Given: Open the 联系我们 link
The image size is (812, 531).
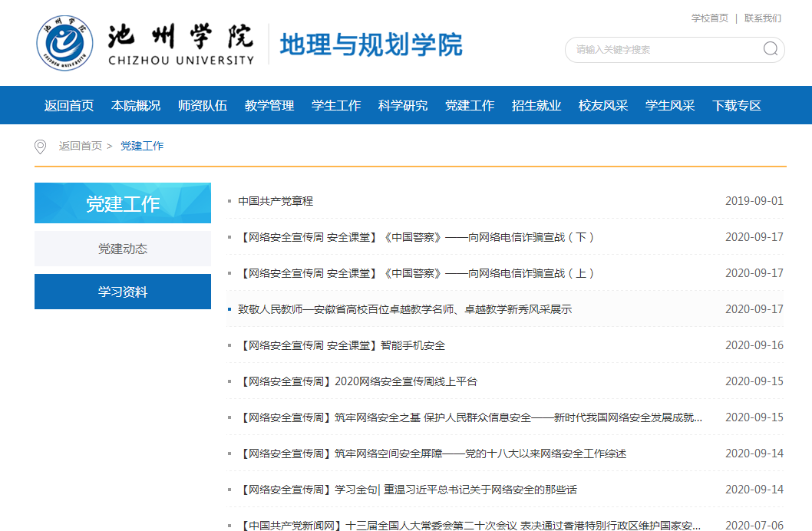Looking at the screenshot, I should coord(762,18).
